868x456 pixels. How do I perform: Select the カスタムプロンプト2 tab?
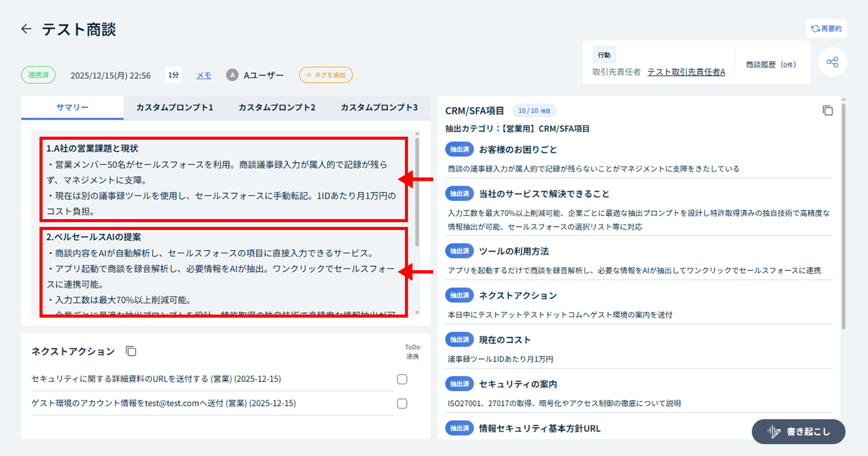(x=277, y=108)
